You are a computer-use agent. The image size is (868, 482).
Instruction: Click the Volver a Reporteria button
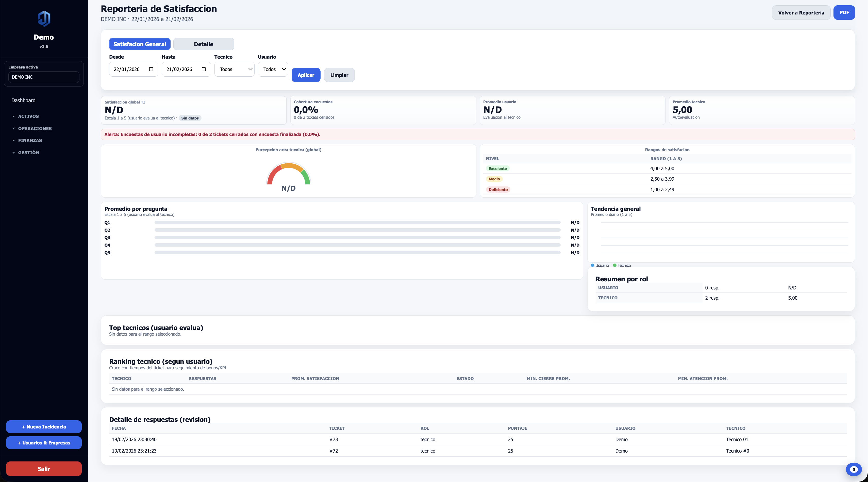801,12
